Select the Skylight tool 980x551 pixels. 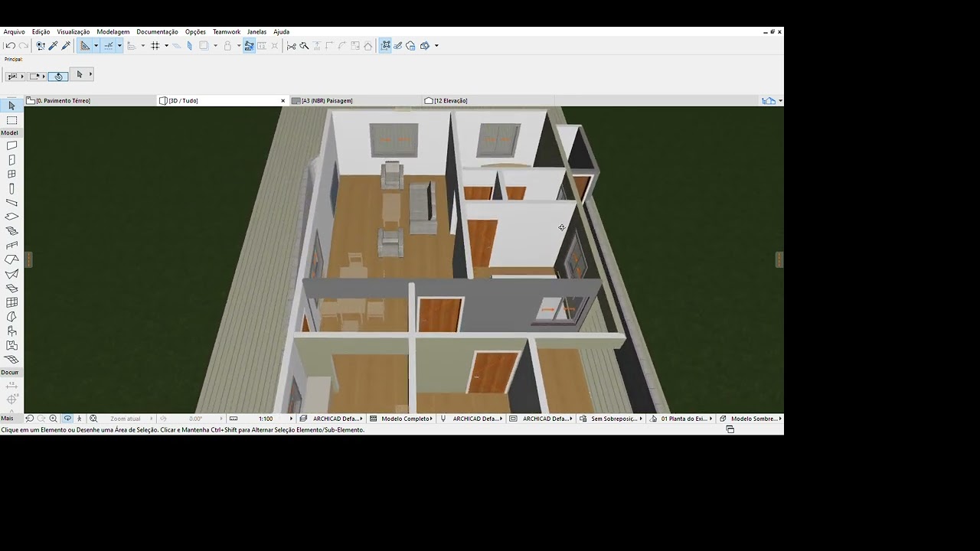(11, 289)
